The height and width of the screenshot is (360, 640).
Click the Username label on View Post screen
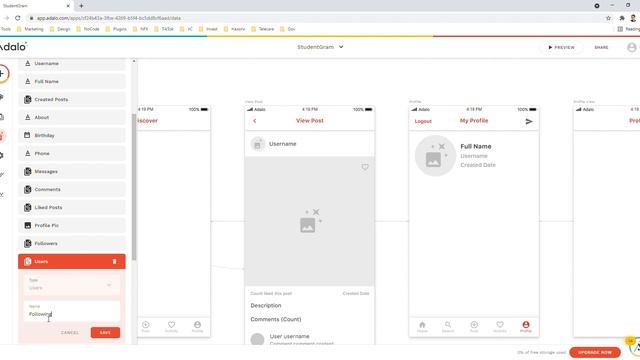[282, 144]
